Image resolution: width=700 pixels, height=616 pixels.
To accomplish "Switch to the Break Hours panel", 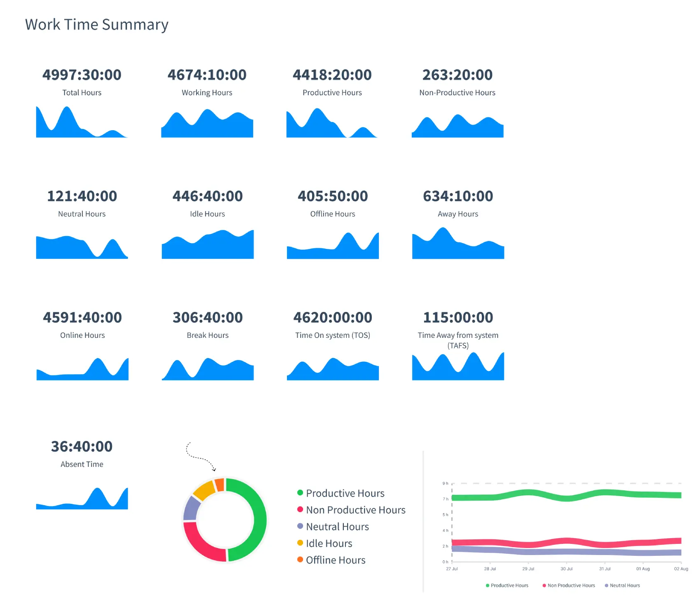I will click(207, 335).
